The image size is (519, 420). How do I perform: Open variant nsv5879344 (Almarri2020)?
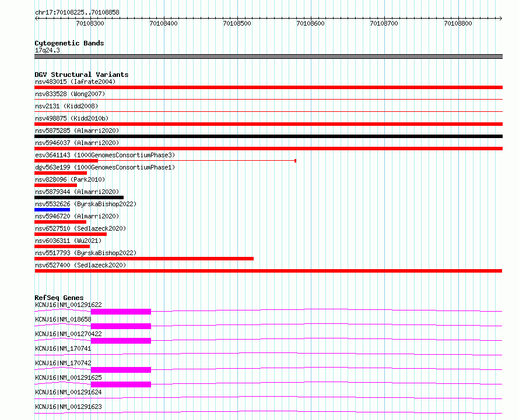pyautogui.click(x=77, y=192)
